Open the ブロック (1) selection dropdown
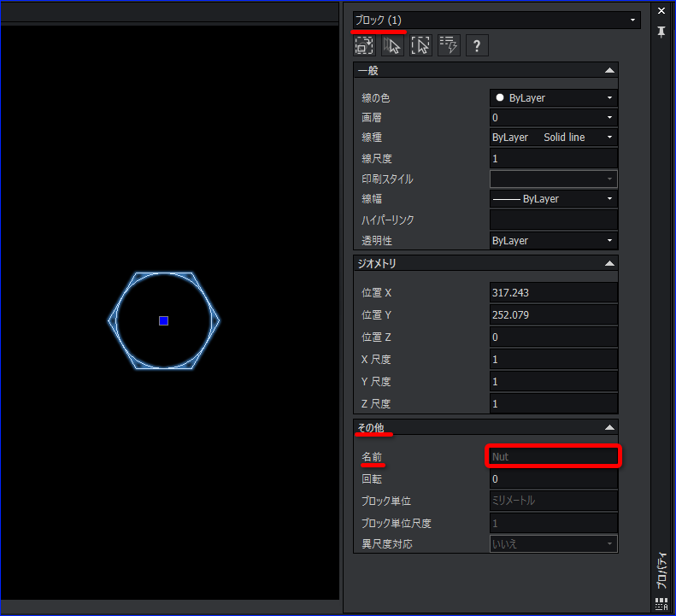 [x=497, y=20]
